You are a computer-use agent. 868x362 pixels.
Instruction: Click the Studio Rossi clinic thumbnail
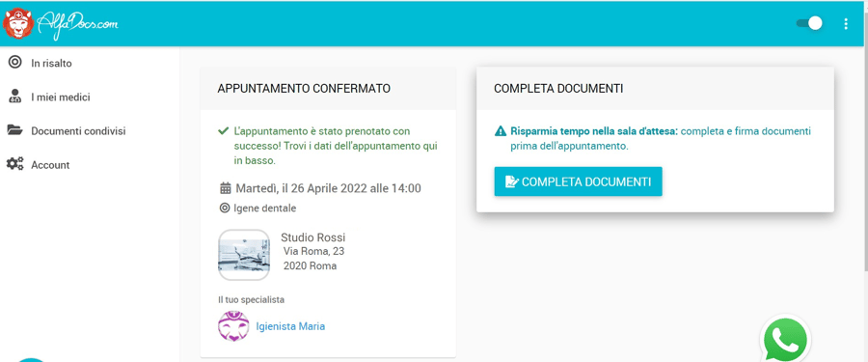[244, 255]
